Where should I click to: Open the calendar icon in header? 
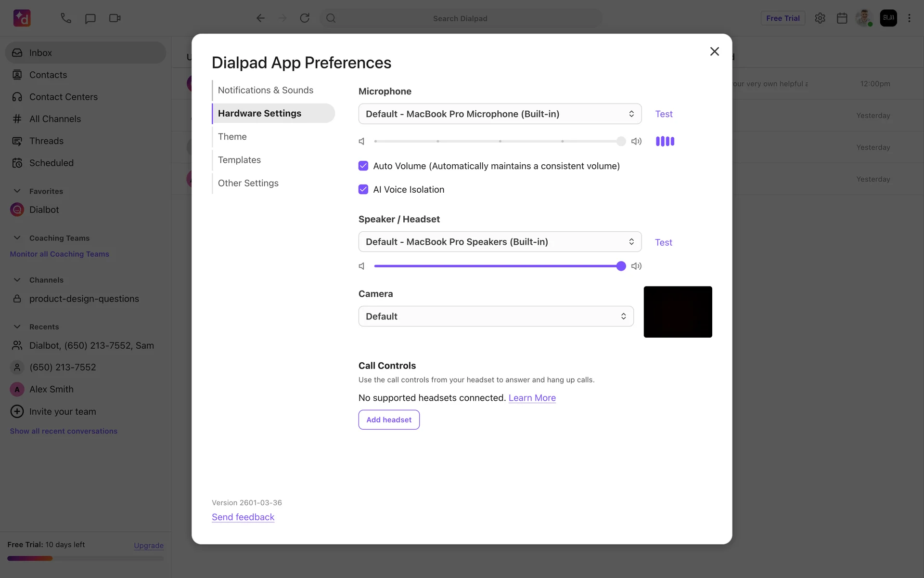click(842, 18)
